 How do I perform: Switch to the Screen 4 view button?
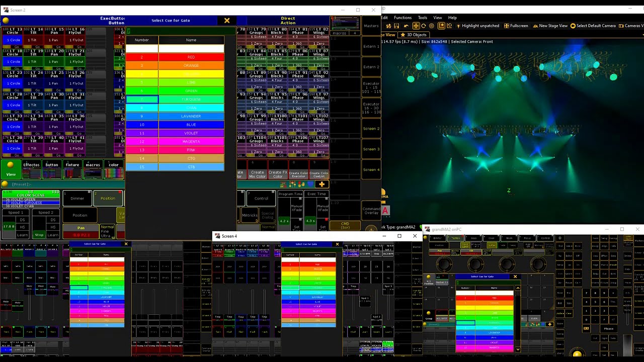click(x=371, y=169)
